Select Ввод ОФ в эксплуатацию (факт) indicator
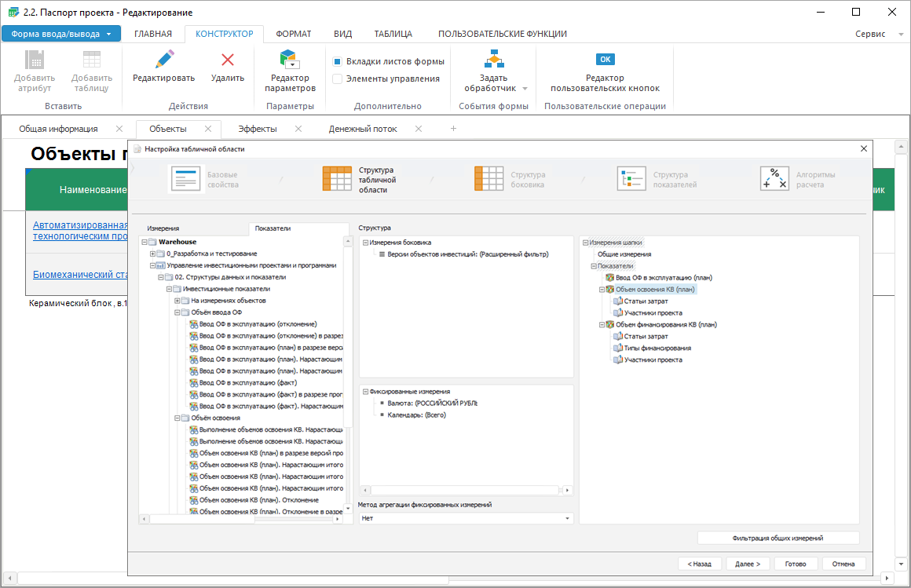 248,383
